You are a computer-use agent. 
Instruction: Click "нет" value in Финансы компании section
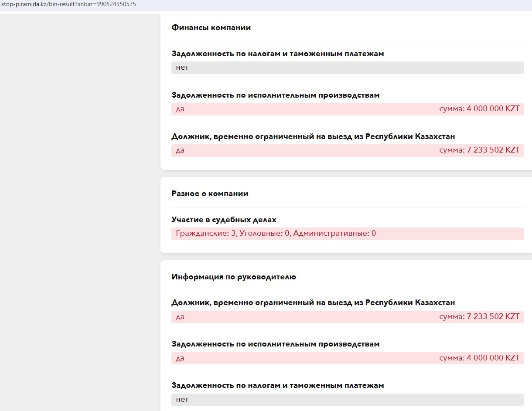pyautogui.click(x=182, y=68)
